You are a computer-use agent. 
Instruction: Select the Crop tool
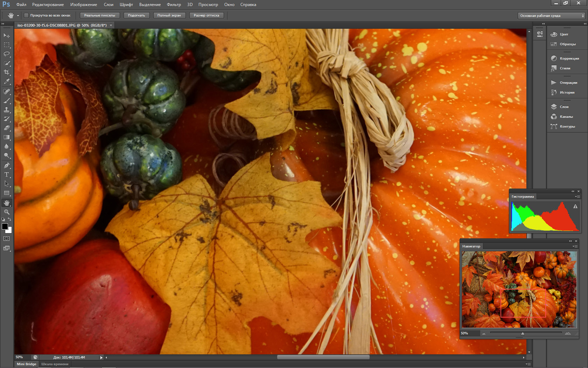[7, 72]
